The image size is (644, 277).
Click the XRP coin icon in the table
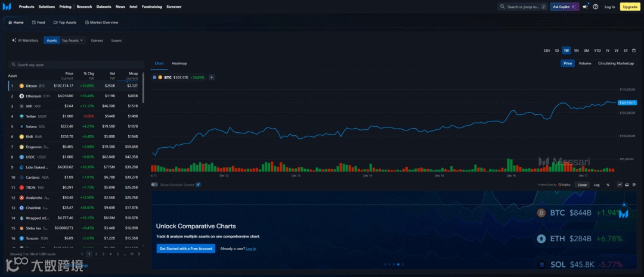click(x=22, y=106)
